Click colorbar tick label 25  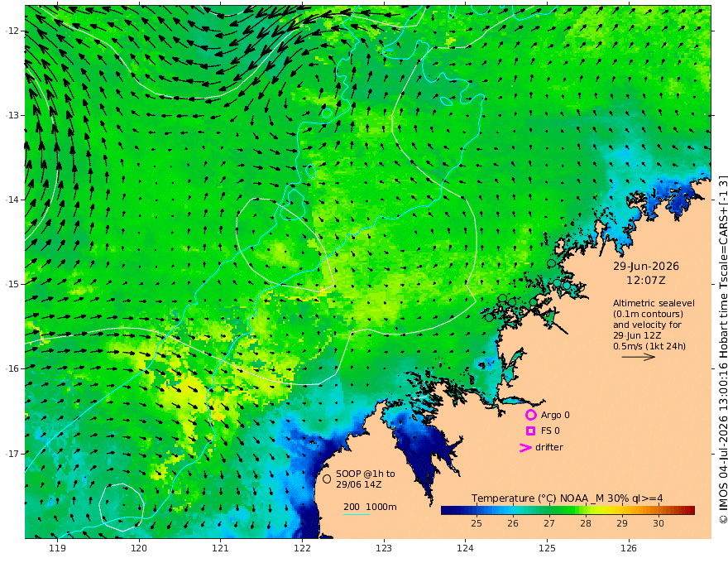pyautogui.click(x=477, y=523)
